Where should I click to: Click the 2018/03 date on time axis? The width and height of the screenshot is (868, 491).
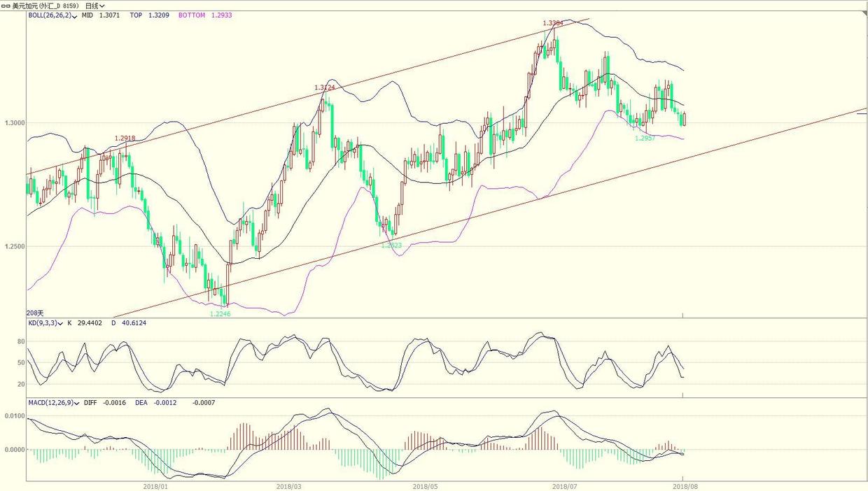click(x=288, y=486)
